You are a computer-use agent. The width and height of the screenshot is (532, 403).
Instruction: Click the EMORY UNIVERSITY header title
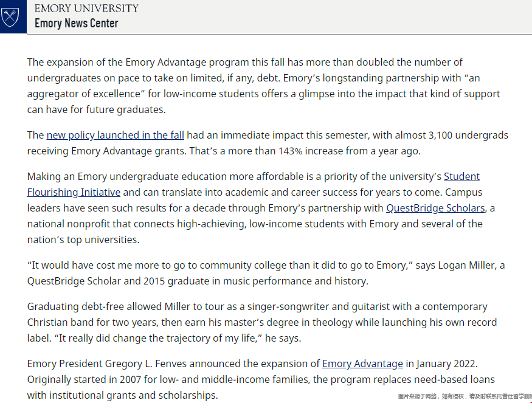(86, 8)
